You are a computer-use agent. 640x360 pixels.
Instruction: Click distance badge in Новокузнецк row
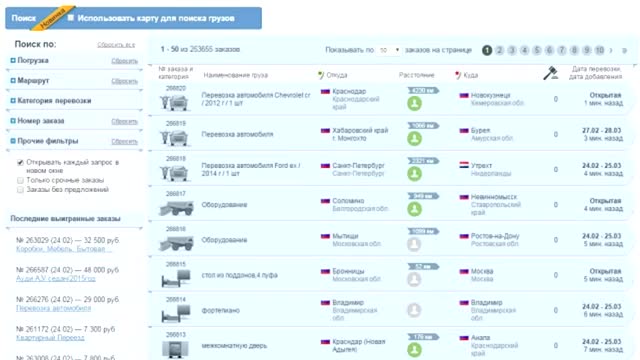(423, 91)
